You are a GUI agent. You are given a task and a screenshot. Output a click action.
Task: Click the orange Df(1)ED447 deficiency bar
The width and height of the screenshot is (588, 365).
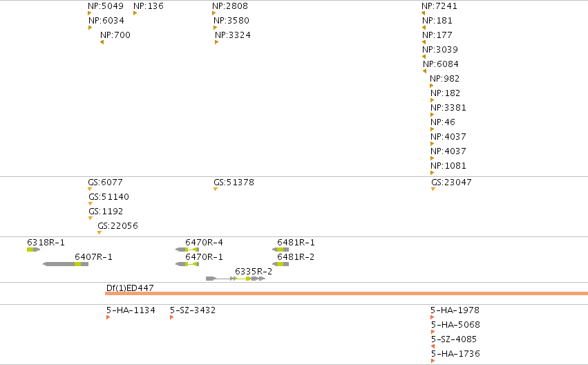[346, 293]
